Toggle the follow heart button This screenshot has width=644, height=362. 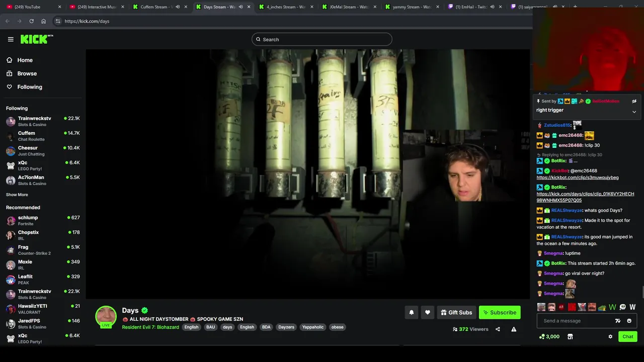click(428, 312)
